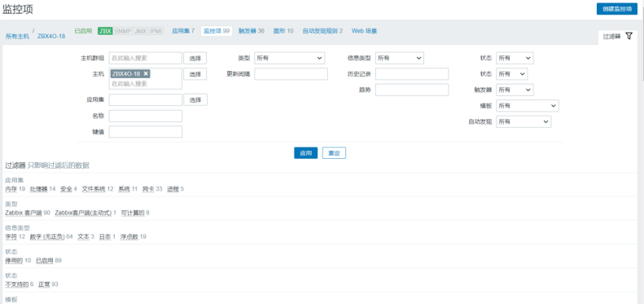
Task: Open the 信息类型 dropdown
Action: point(399,58)
